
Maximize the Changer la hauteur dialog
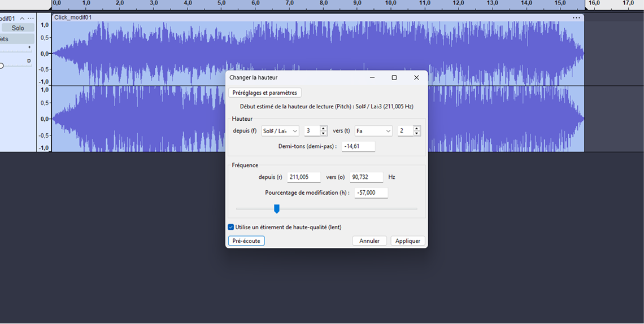click(394, 77)
